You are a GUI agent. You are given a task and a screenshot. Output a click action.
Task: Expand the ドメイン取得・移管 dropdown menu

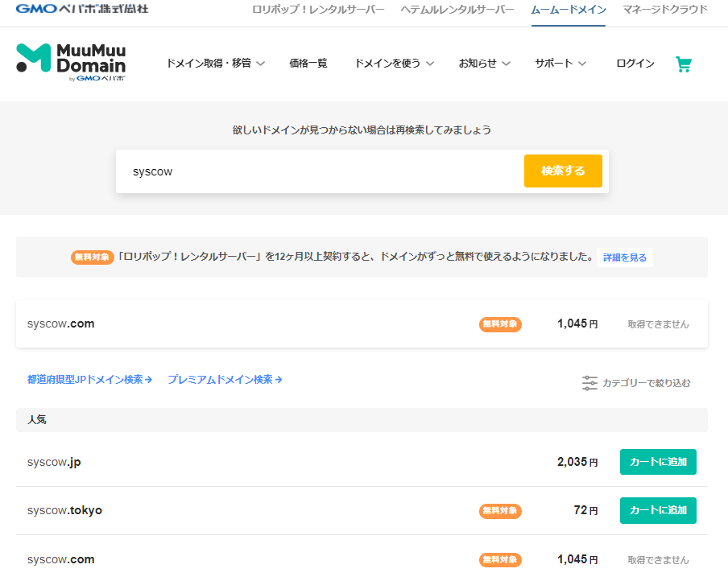tap(215, 64)
